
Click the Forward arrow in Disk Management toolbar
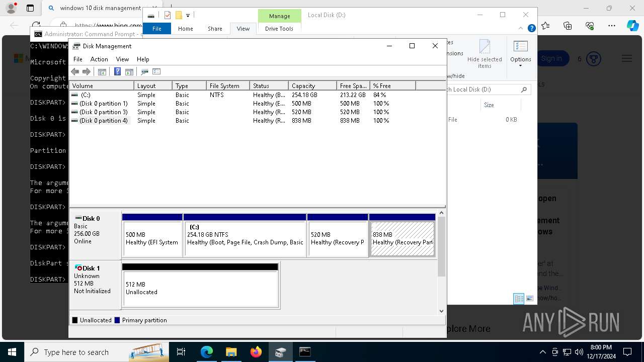coord(87,71)
